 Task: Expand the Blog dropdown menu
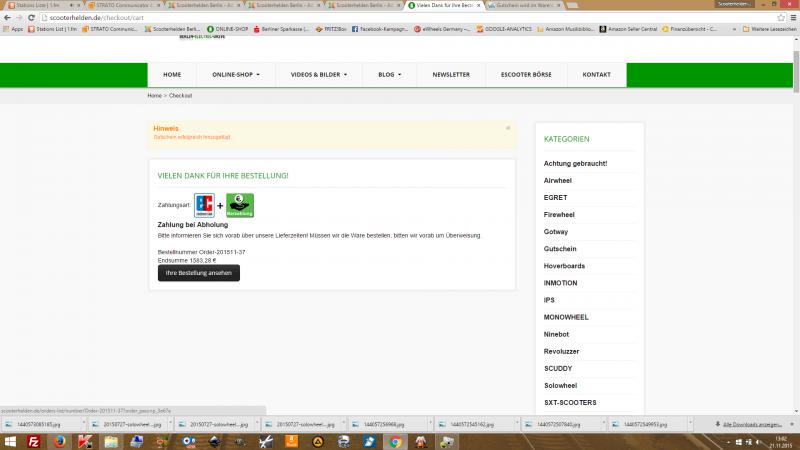point(390,75)
